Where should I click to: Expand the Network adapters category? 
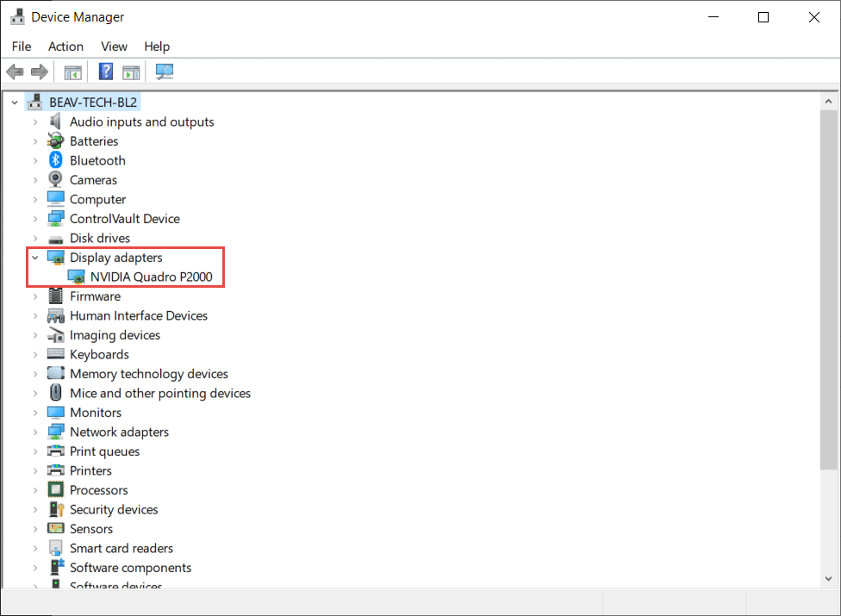click(x=35, y=432)
